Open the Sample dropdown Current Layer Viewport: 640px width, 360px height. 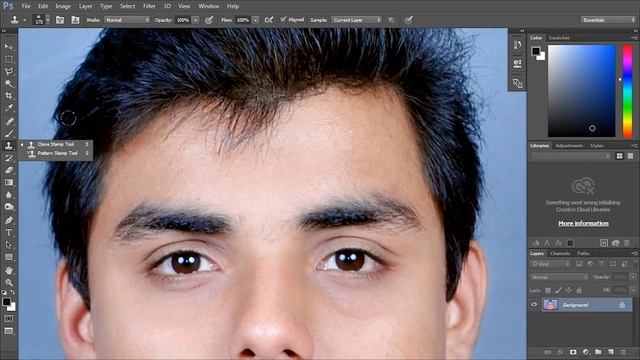pos(356,20)
